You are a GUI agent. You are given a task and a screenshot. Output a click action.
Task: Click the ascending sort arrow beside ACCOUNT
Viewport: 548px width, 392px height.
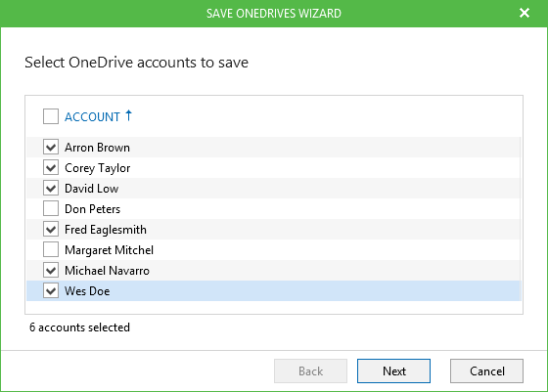128,115
